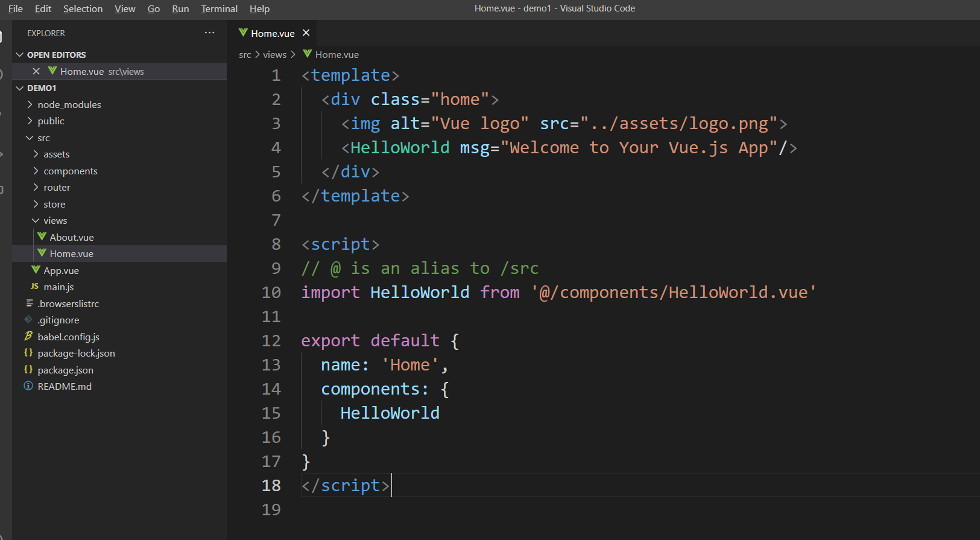Screen dimensions: 980x540
Task: Click the braces icon beside package-lock.json
Action: pos(28,352)
